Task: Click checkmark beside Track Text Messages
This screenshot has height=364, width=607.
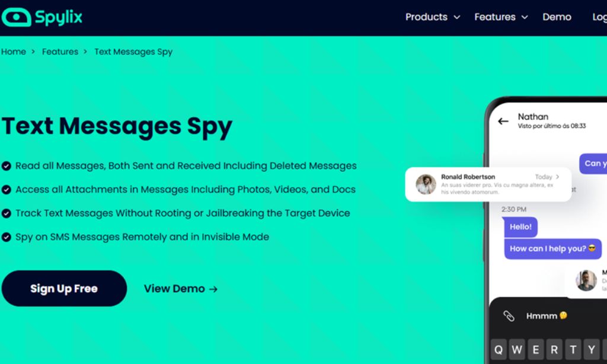Action: coord(6,213)
